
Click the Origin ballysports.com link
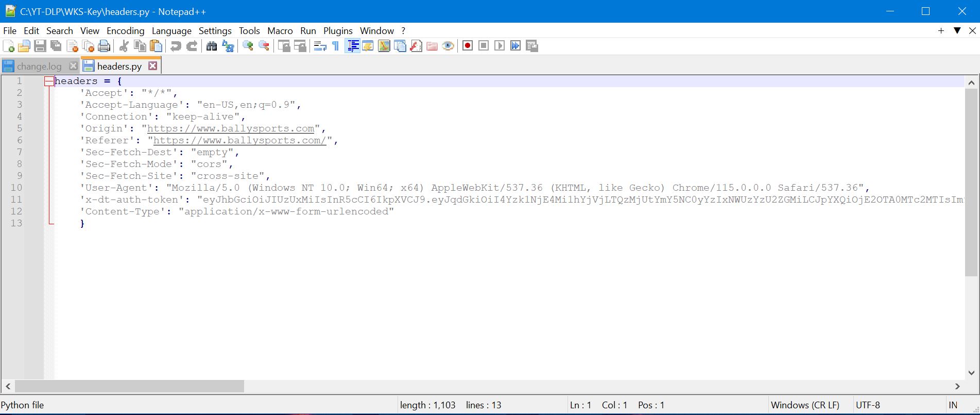click(x=231, y=128)
